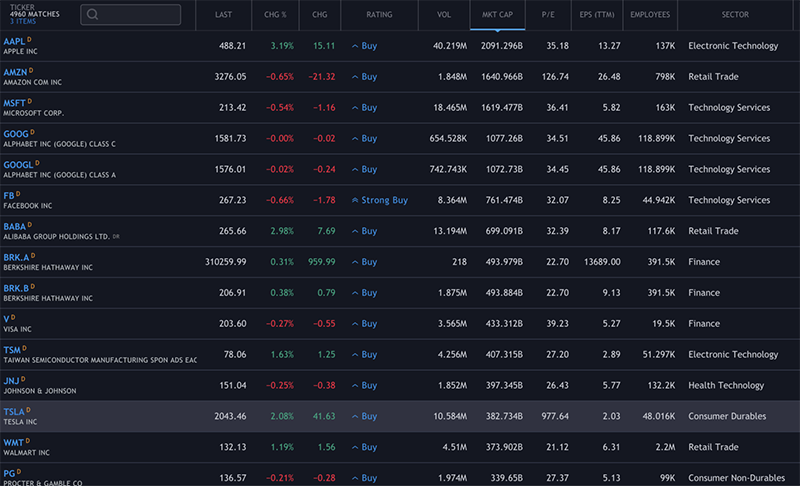
Task: Click the delayed-data D icon next to MSFT
Action: coord(30,101)
